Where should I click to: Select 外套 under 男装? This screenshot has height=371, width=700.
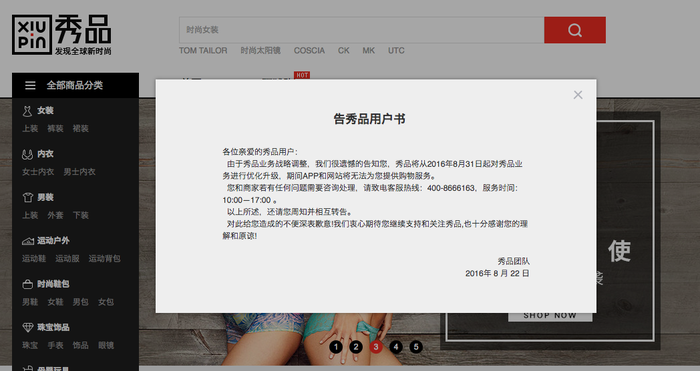(55, 215)
